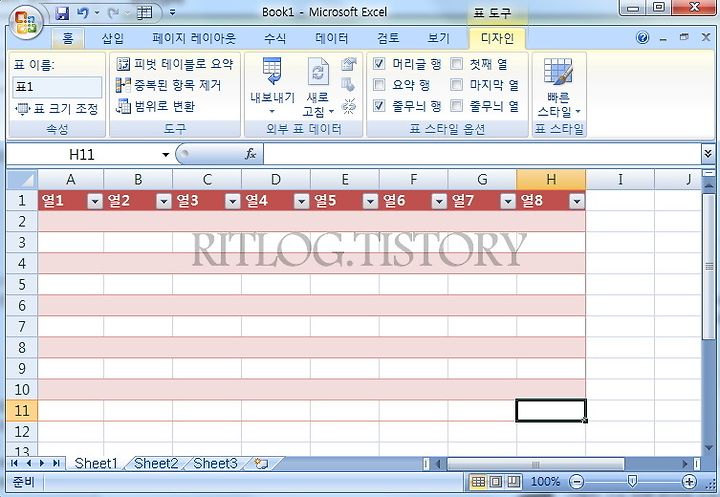
Task: Click 범위로 변환 convert to range icon
Action: pyautogui.click(x=123, y=106)
